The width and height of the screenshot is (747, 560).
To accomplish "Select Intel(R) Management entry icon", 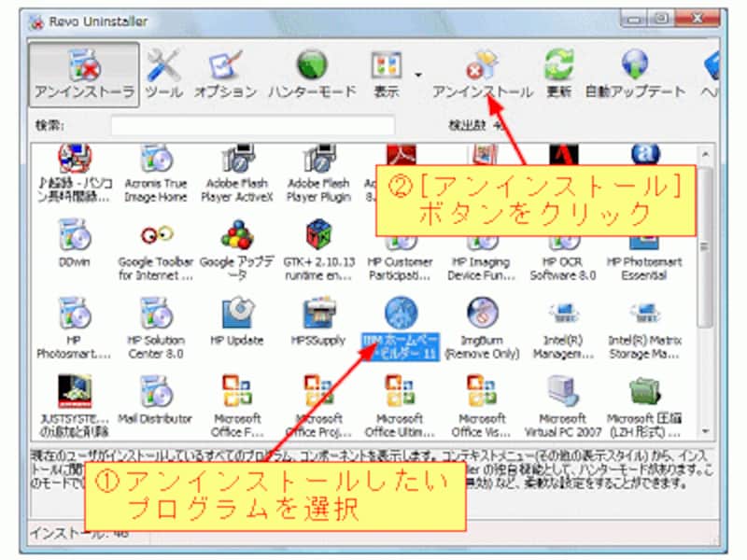I will click(563, 314).
